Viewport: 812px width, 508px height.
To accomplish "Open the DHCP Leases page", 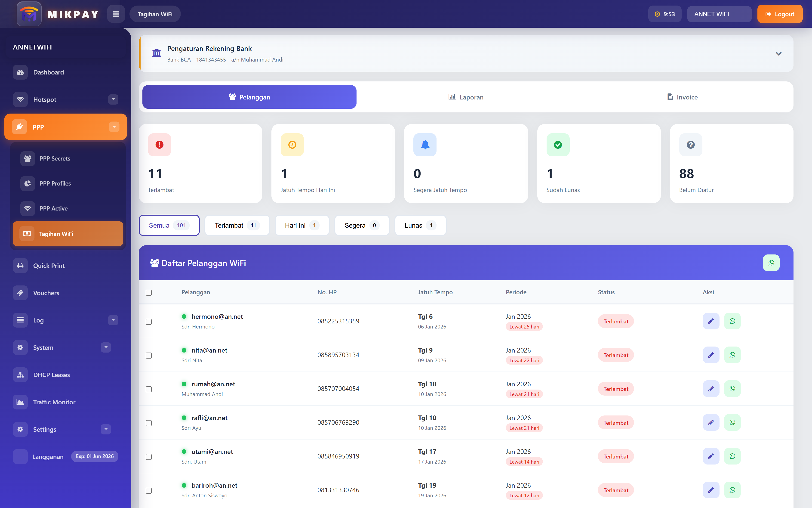I will point(51,375).
